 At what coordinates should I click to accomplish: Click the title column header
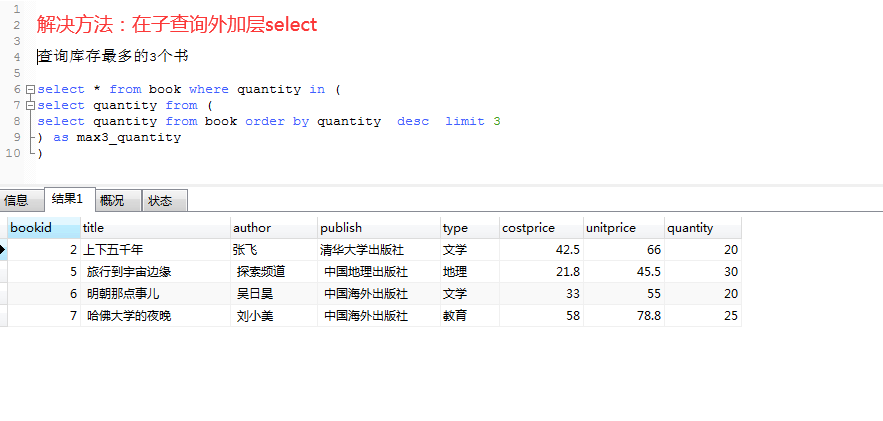(x=155, y=228)
